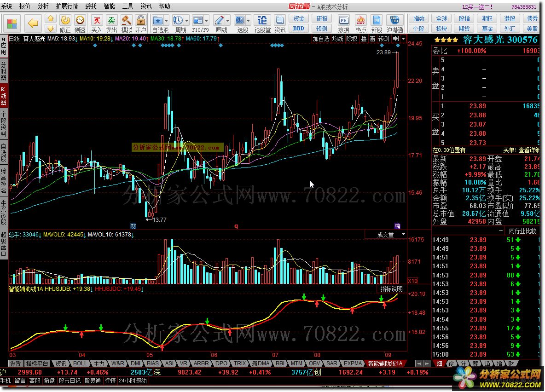This screenshot has height=392, width=545.
Task: Go back with the yellow left arrow
Action: coord(33,23)
